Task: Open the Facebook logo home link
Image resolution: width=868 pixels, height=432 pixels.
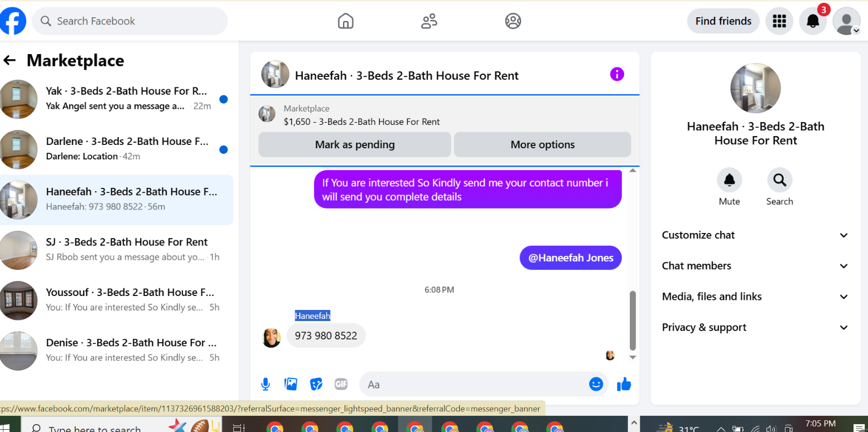Action: (12, 21)
